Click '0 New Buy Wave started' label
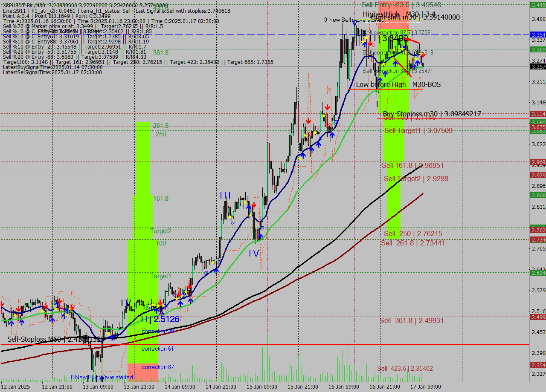 (102, 377)
